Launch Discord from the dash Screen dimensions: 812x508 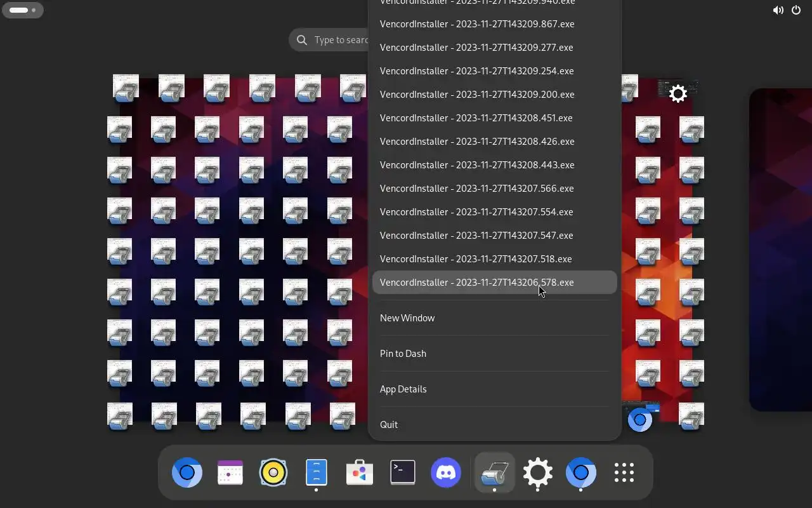[446, 472]
